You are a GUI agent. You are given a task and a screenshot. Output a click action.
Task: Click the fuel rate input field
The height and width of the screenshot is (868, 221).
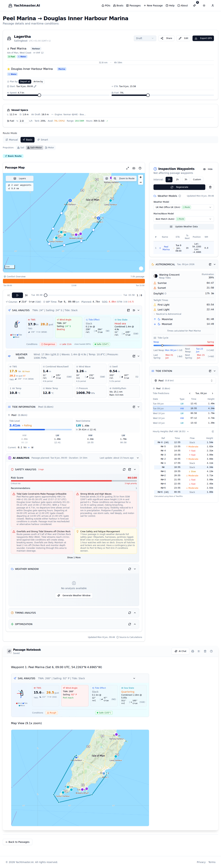tap(23, 121)
